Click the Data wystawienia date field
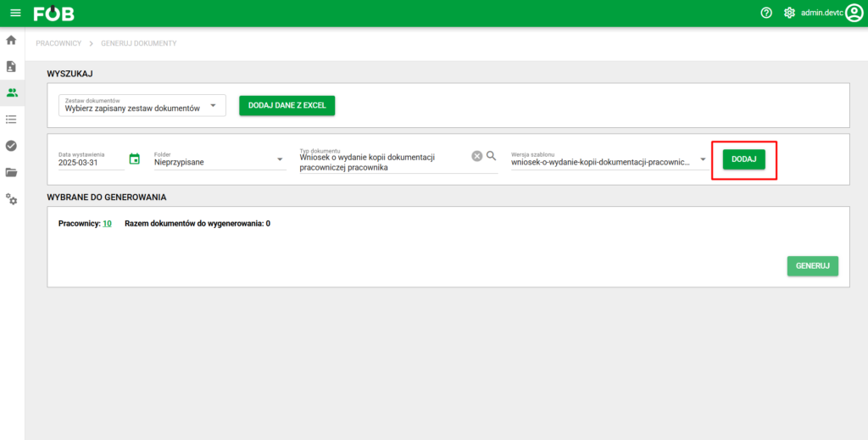This screenshot has width=868, height=440. pos(90,162)
